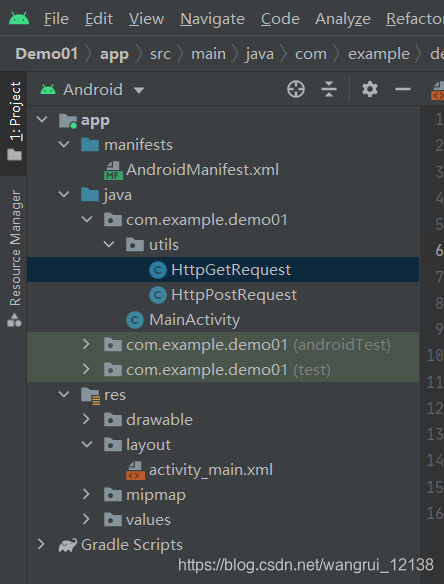444x584 pixels.
Task: Click the Select Opened File crosshair icon
Action: (296, 89)
